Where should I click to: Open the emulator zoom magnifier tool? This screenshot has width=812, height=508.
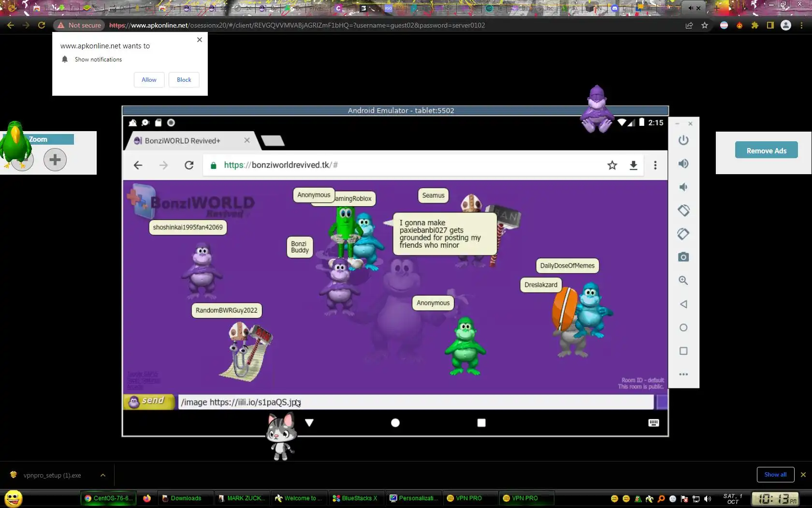coord(683,281)
